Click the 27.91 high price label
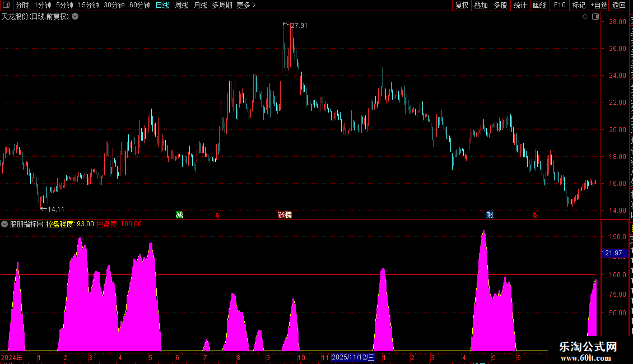Image resolution: width=633 pixels, height=364 pixels. (x=299, y=26)
